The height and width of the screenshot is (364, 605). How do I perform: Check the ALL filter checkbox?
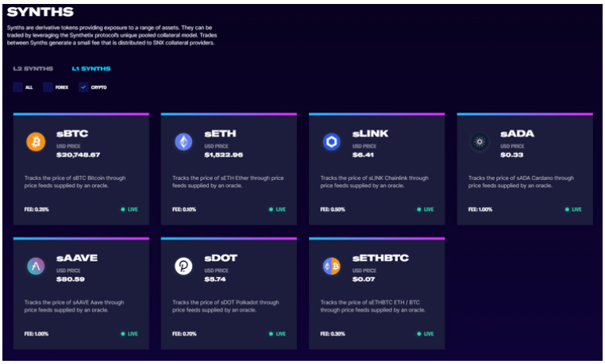pyautogui.click(x=17, y=87)
